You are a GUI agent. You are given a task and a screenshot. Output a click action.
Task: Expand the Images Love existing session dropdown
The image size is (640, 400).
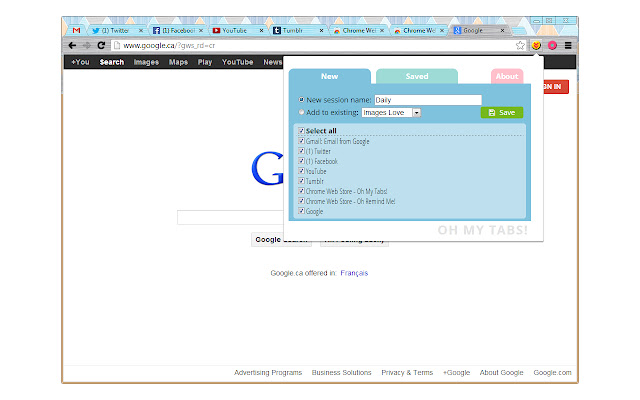tap(391, 113)
